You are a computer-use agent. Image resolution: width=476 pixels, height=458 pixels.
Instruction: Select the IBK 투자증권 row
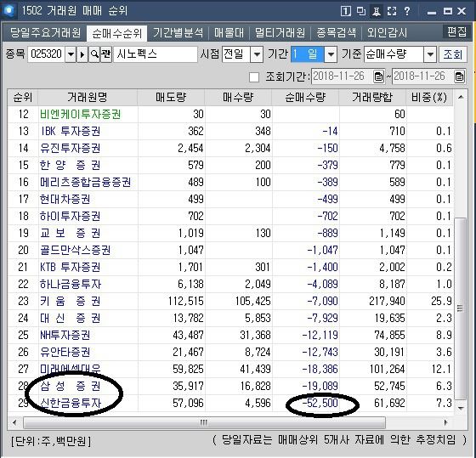pyautogui.click(x=230, y=132)
